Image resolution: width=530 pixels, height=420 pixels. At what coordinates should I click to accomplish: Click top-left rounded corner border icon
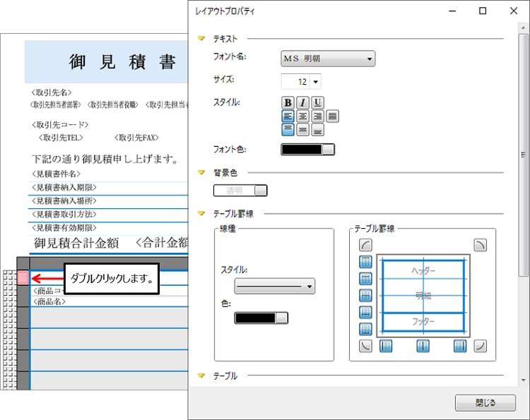point(366,244)
